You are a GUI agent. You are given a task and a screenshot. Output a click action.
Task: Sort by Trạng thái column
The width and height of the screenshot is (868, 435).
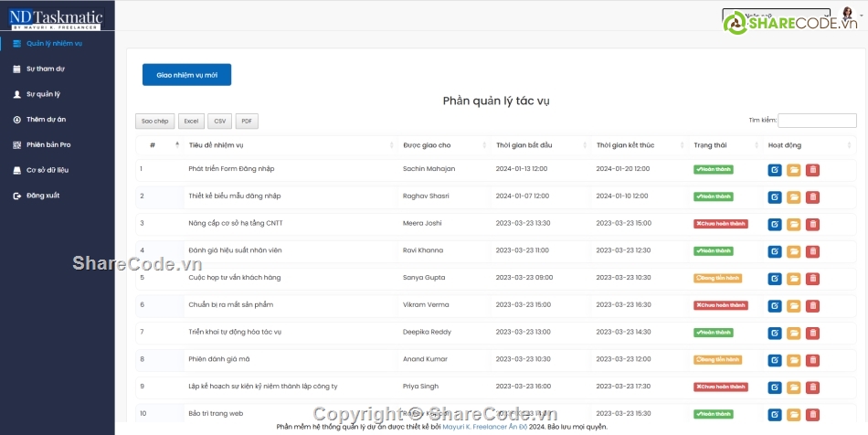725,145
